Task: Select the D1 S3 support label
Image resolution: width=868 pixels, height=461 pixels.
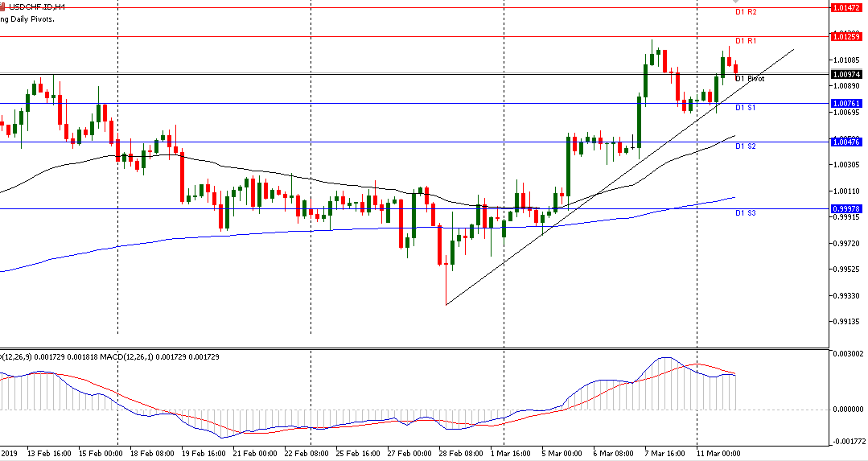Action: 745,213
